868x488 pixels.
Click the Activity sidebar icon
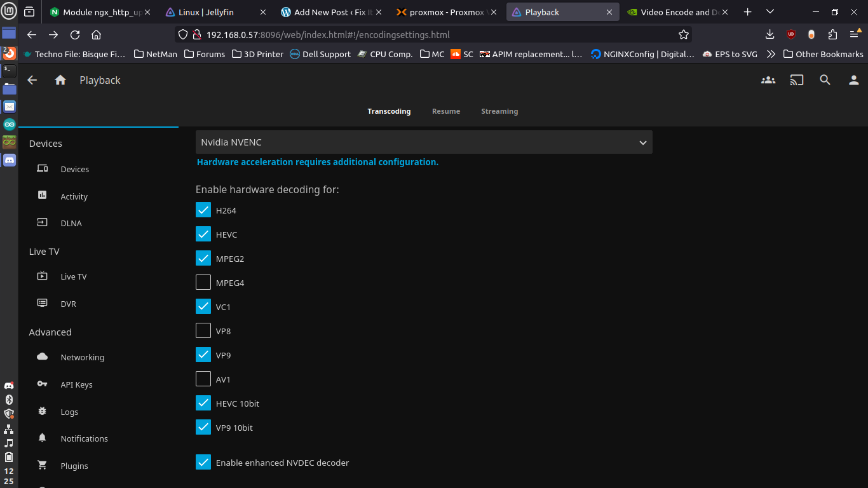tap(43, 196)
